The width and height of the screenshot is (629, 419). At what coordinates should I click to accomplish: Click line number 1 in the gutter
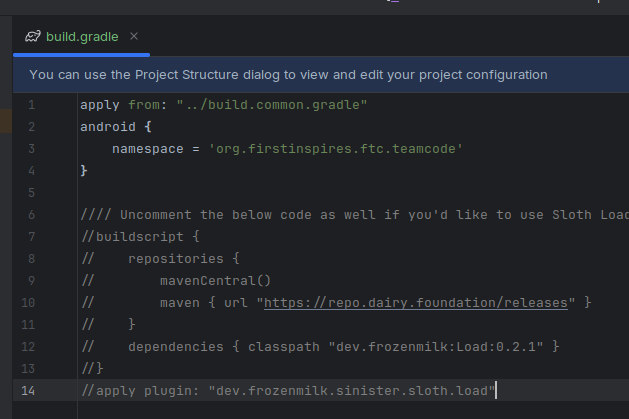32,105
